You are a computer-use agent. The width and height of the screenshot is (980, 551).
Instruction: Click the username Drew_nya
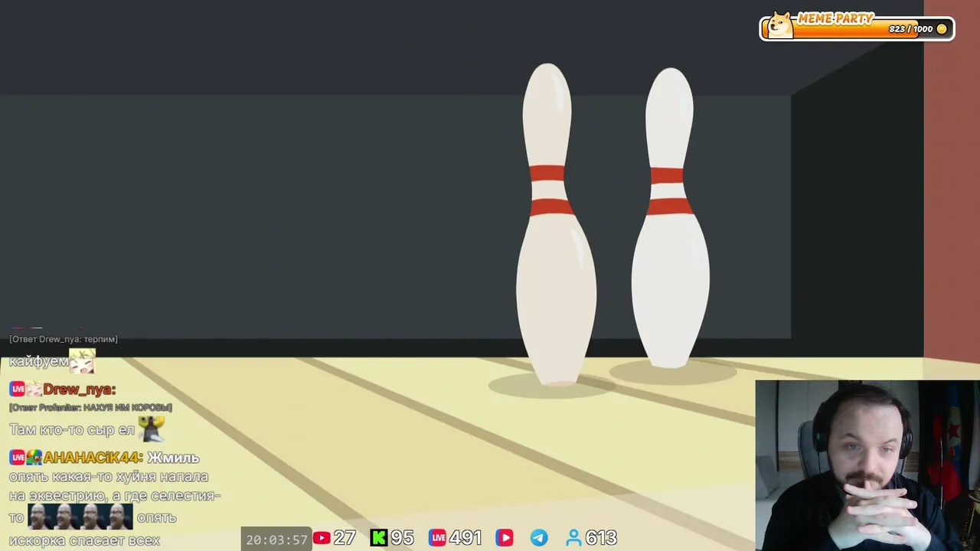coord(79,390)
